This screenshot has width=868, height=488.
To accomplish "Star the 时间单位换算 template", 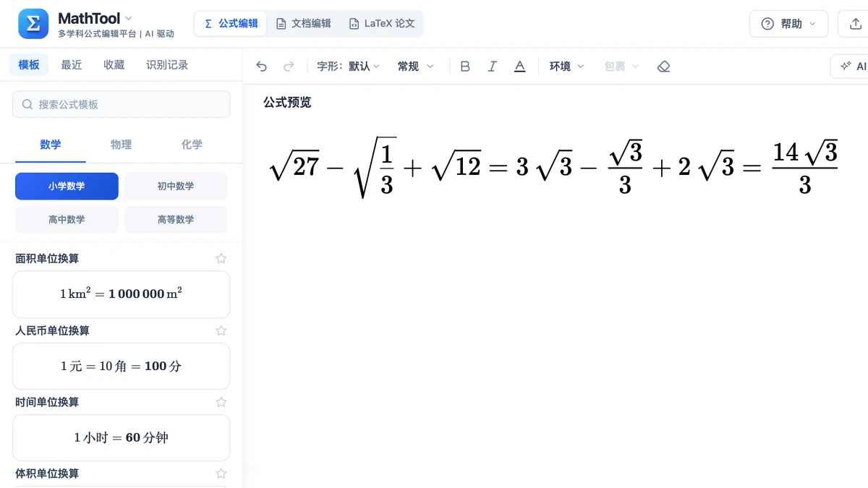I will [x=221, y=402].
